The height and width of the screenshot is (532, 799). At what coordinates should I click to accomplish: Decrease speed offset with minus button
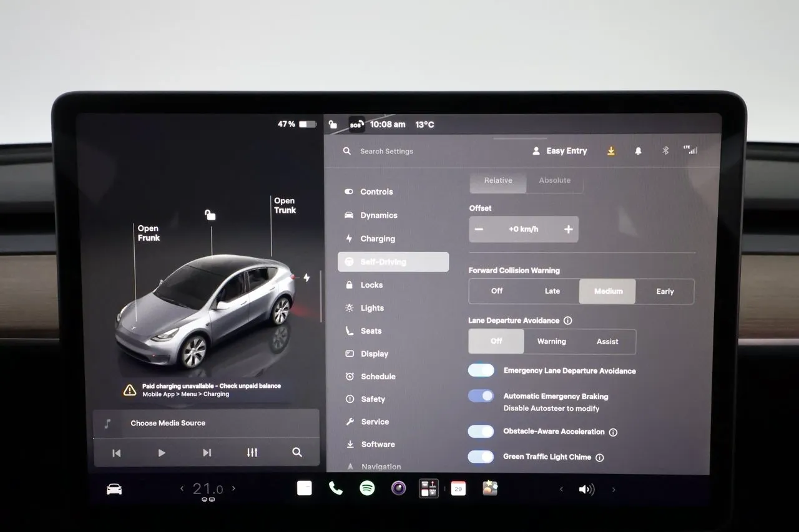click(x=479, y=230)
